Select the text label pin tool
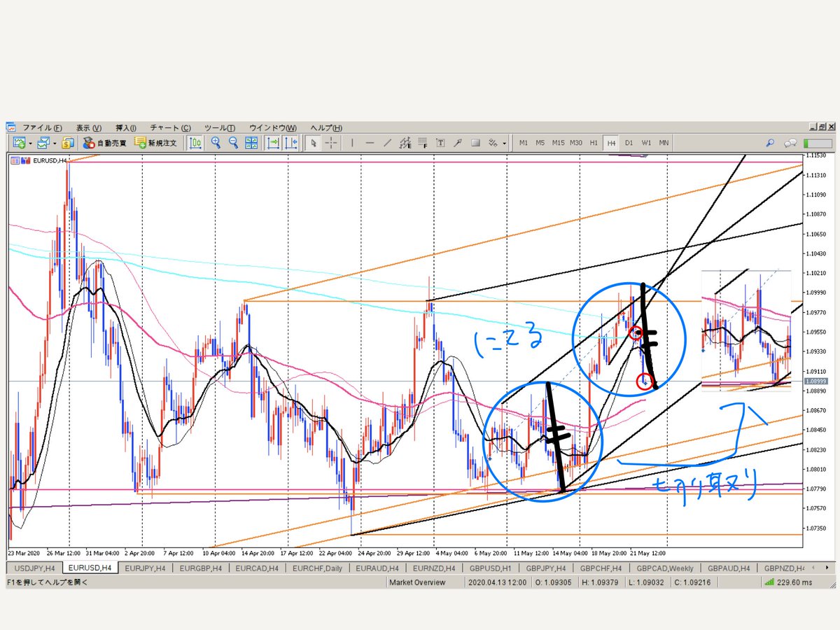The width and height of the screenshot is (840, 630). [x=458, y=143]
